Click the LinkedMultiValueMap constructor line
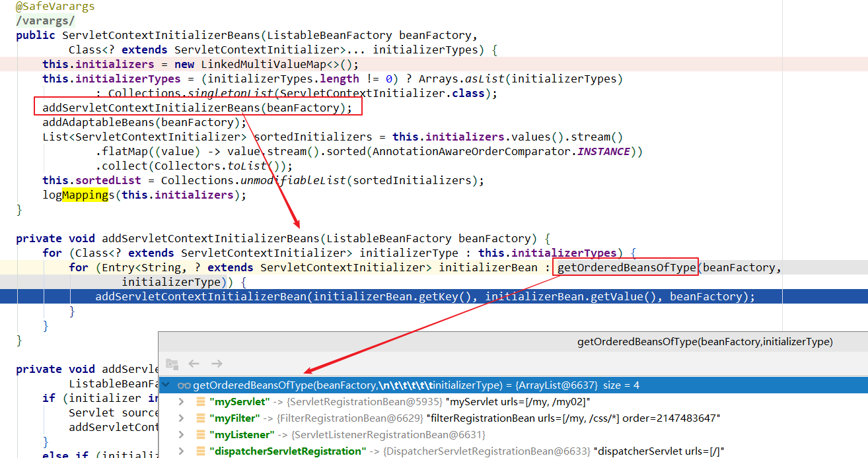This screenshot has height=458, width=868. (x=201, y=64)
